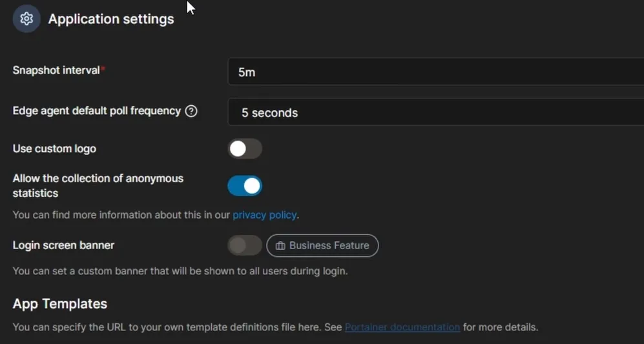Enable the Use custom logo switch
This screenshot has width=644, height=344.
[245, 148]
